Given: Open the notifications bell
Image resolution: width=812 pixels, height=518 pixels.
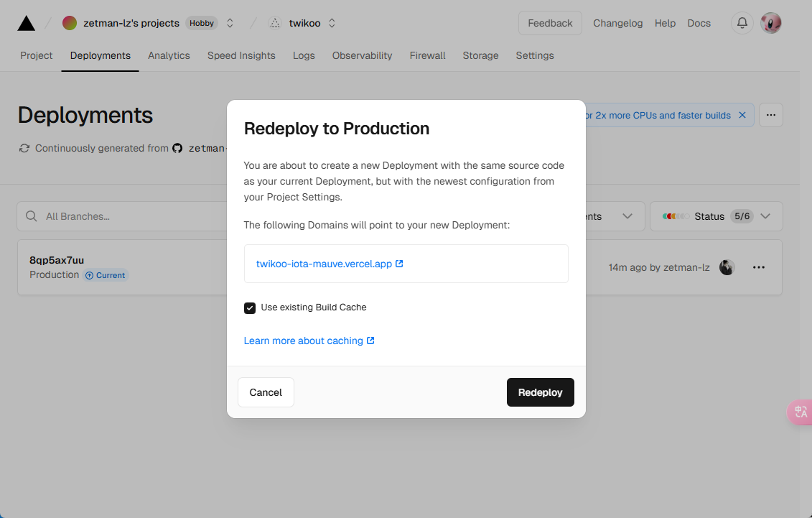Looking at the screenshot, I should pos(742,23).
